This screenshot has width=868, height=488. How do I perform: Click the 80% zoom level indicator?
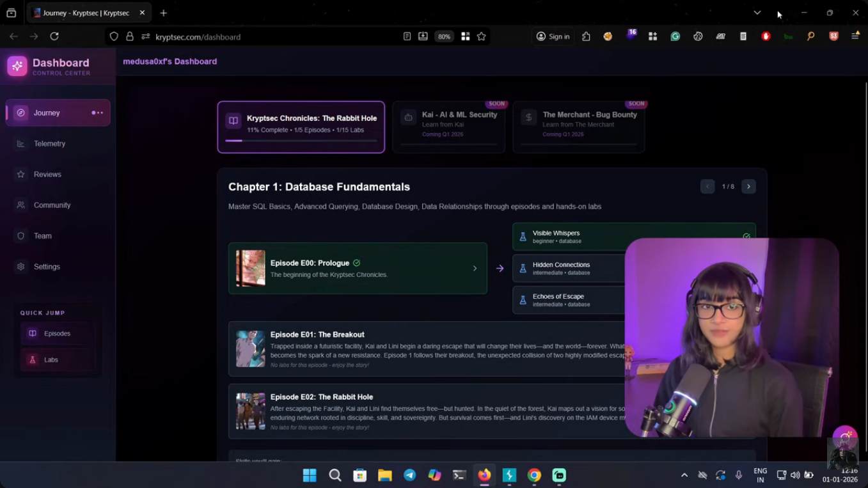click(444, 36)
